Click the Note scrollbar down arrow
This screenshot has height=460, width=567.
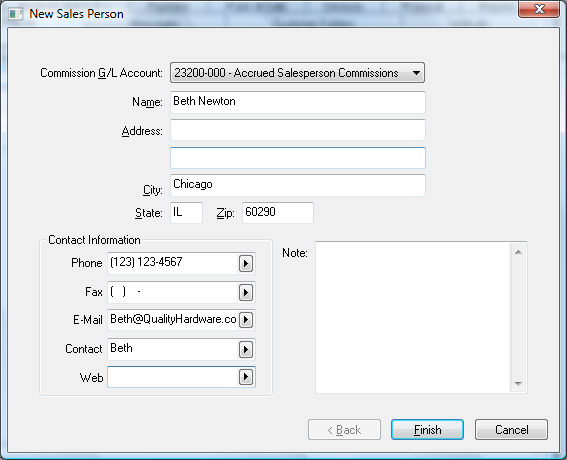518,384
